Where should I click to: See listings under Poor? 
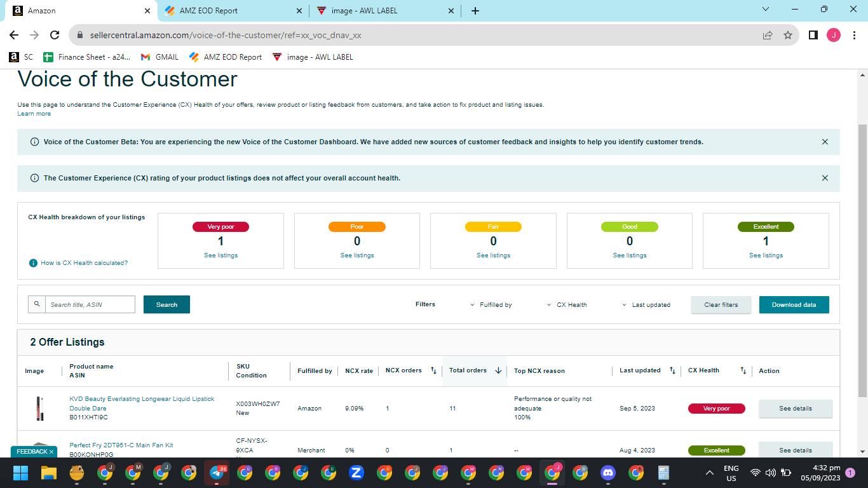click(357, 255)
